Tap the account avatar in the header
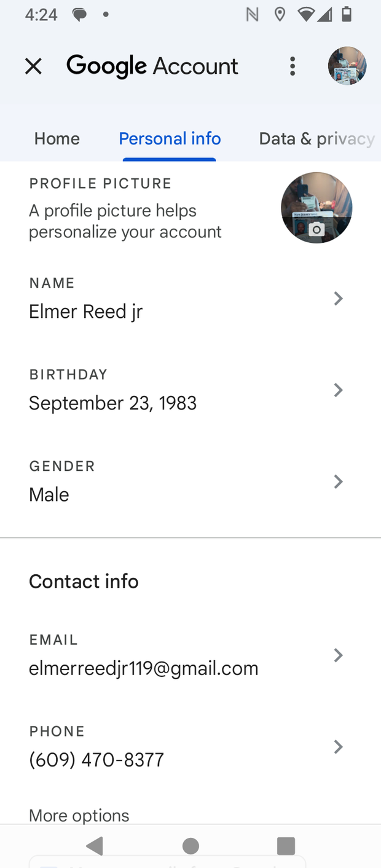 pos(347,66)
